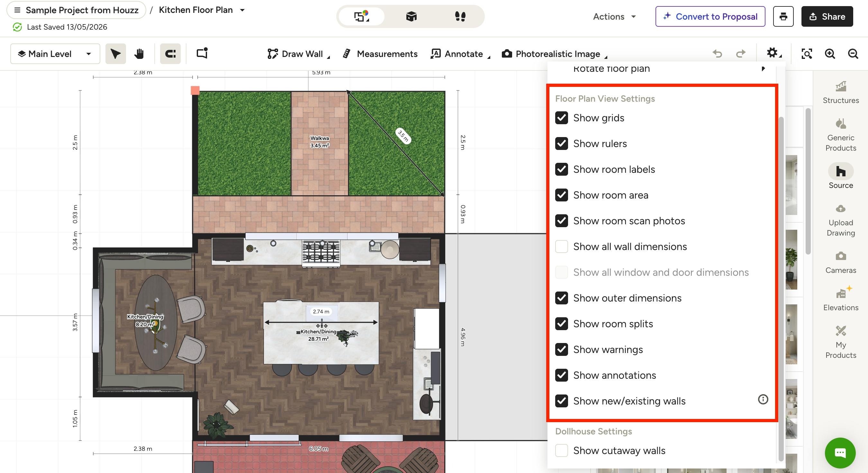The width and height of the screenshot is (868, 473).
Task: Uncheck Show room splits
Action: coord(561,324)
